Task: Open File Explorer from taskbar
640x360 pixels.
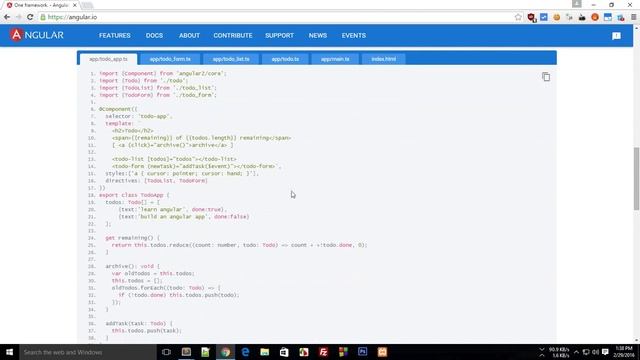Action: pyautogui.click(x=264, y=352)
